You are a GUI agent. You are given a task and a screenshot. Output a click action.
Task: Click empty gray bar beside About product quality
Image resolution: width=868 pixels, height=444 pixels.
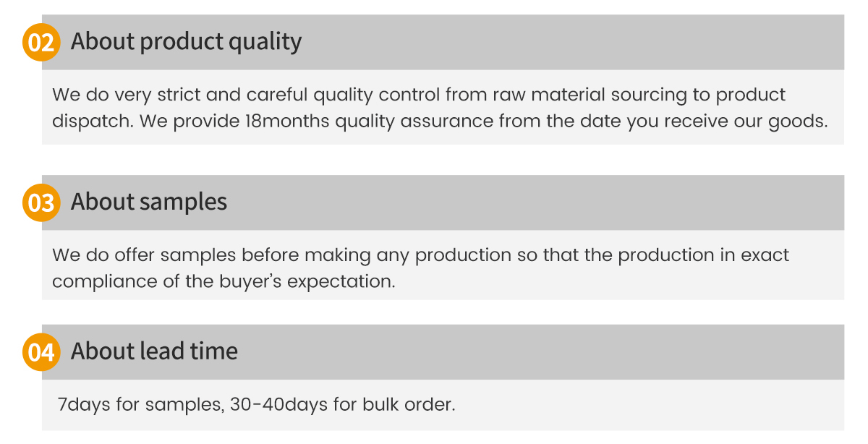(571, 42)
